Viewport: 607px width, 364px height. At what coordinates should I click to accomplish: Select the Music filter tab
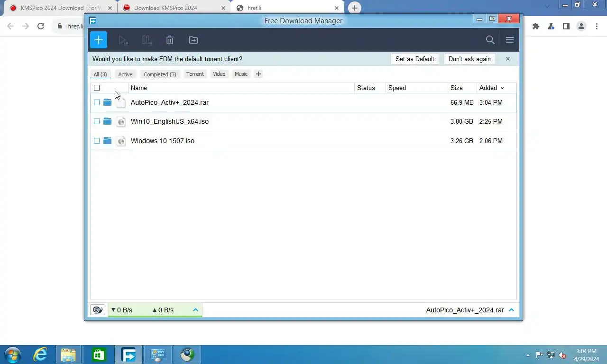241,74
